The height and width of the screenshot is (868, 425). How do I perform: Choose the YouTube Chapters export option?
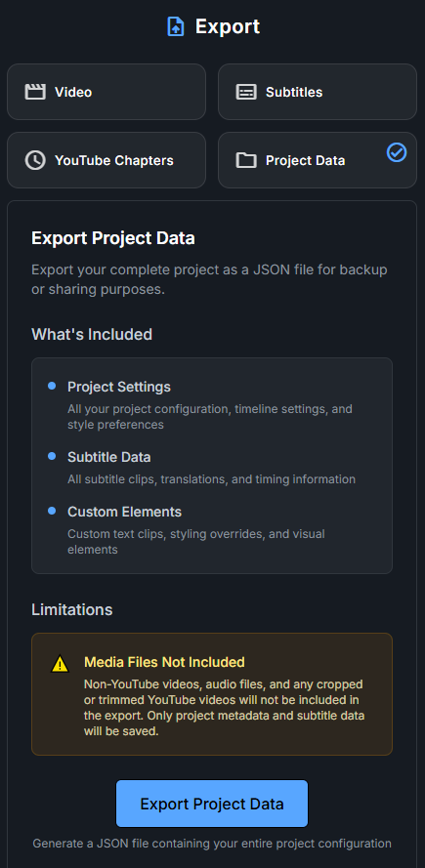point(106,160)
